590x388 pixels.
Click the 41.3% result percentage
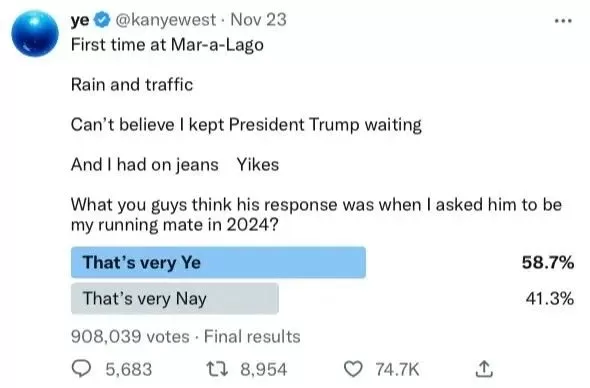tap(550, 298)
